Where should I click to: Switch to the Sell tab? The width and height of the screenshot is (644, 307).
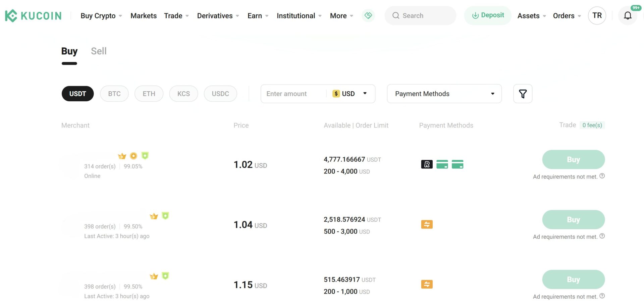point(99,51)
